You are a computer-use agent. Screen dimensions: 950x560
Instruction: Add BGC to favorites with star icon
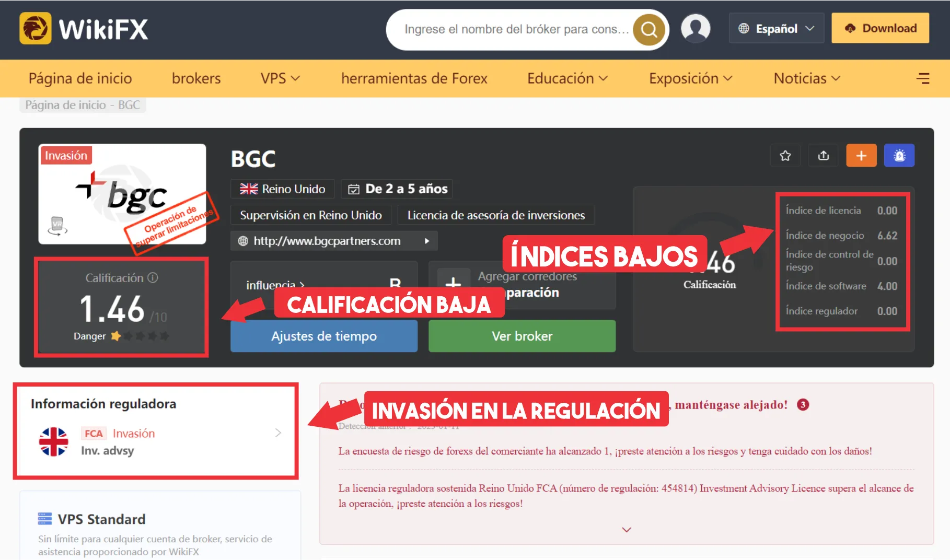pos(785,156)
